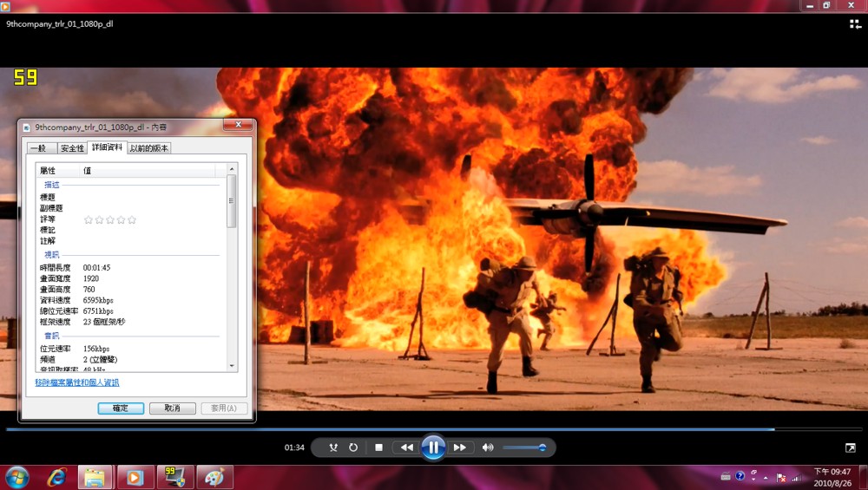Open Windows Media Player taskbar button

135,477
